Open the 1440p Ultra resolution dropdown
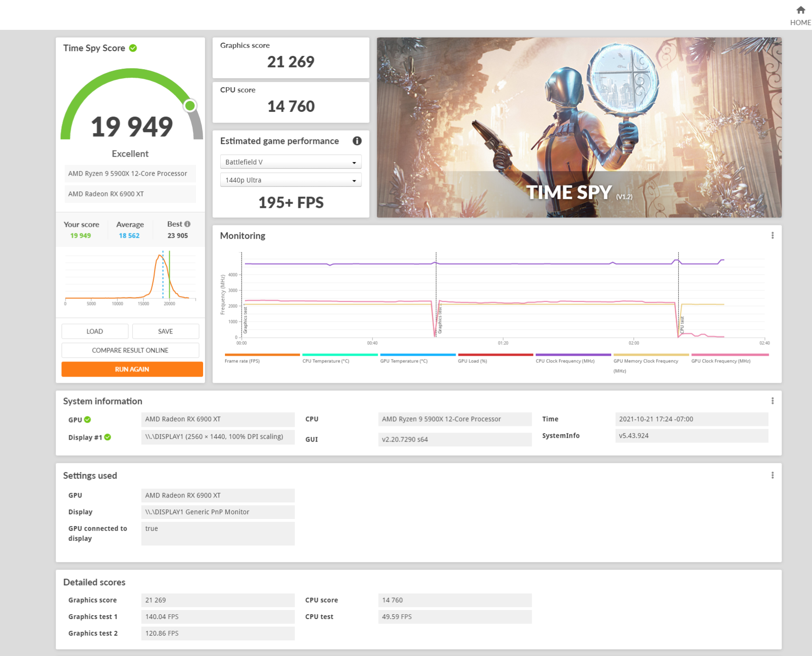The height and width of the screenshot is (656, 812). pyautogui.click(x=290, y=180)
